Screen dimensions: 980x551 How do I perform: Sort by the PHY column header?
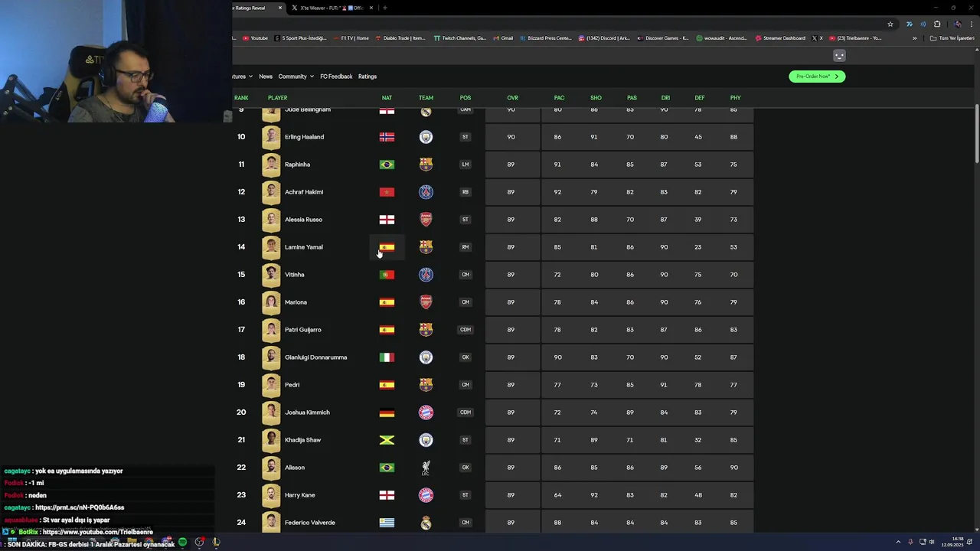click(735, 98)
